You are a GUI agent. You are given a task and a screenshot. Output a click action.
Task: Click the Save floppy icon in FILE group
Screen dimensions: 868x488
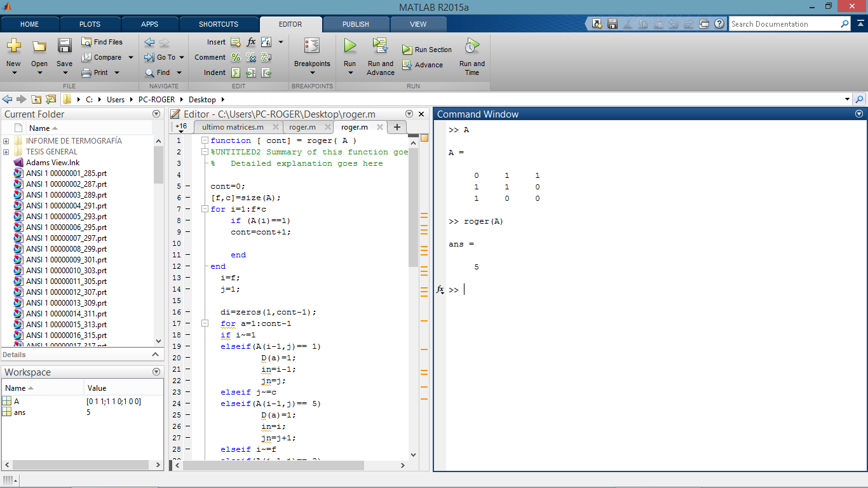pyautogui.click(x=64, y=46)
